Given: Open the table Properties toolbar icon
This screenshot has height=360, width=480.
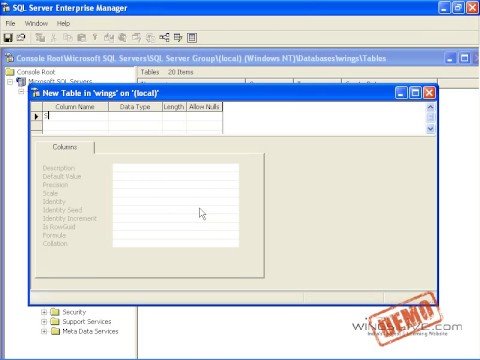Looking at the screenshot, I should (x=21, y=38).
